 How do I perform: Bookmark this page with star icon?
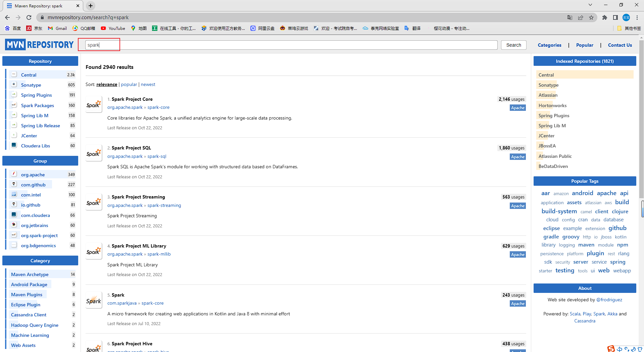pyautogui.click(x=591, y=17)
